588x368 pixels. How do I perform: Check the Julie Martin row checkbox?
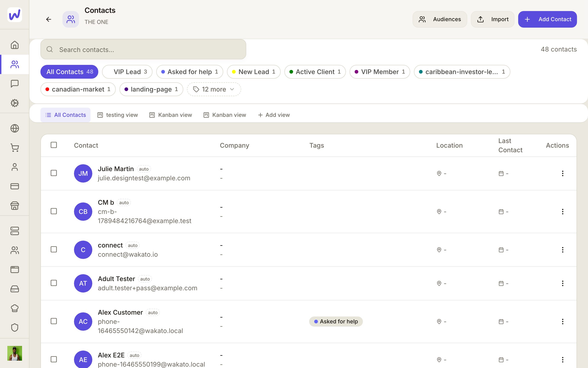[54, 173]
